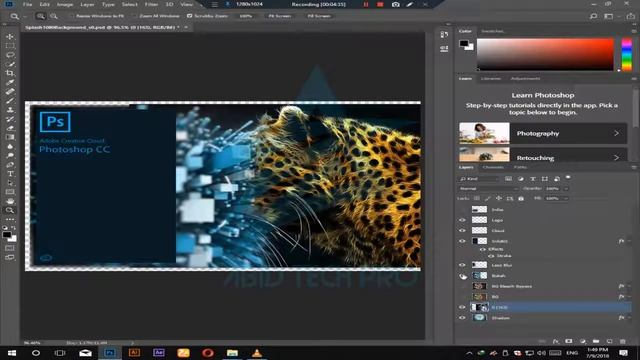Select the Spot Healing Brush tool
The height and width of the screenshot is (360, 640).
tap(10, 91)
